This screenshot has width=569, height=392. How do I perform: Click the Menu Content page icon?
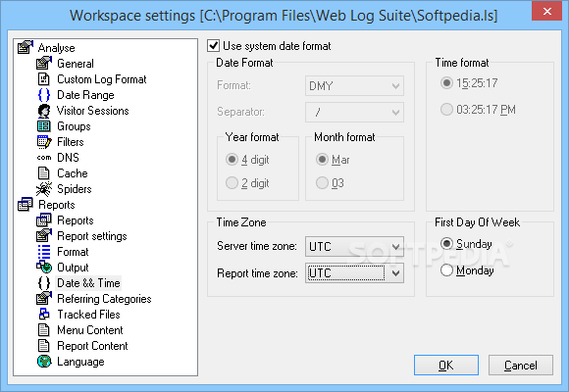click(44, 330)
